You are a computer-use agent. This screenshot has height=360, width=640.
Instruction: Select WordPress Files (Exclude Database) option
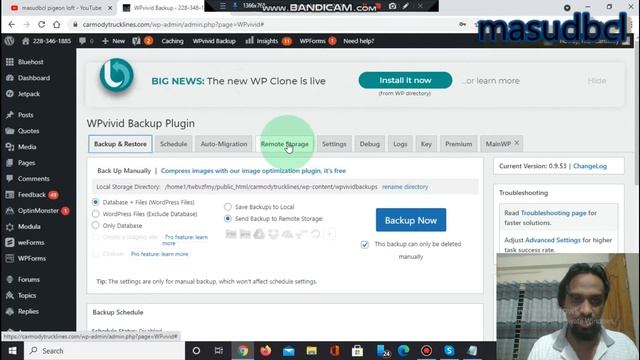[96, 213]
